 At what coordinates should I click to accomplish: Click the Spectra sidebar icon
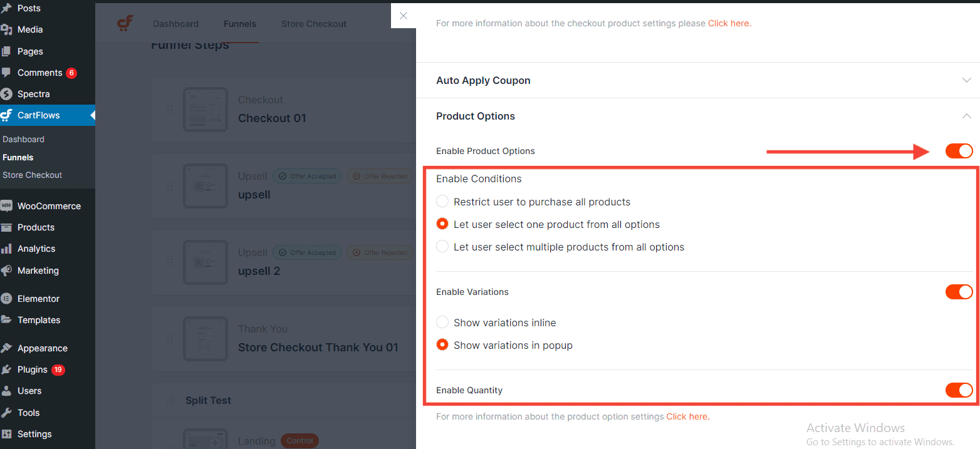[x=7, y=94]
